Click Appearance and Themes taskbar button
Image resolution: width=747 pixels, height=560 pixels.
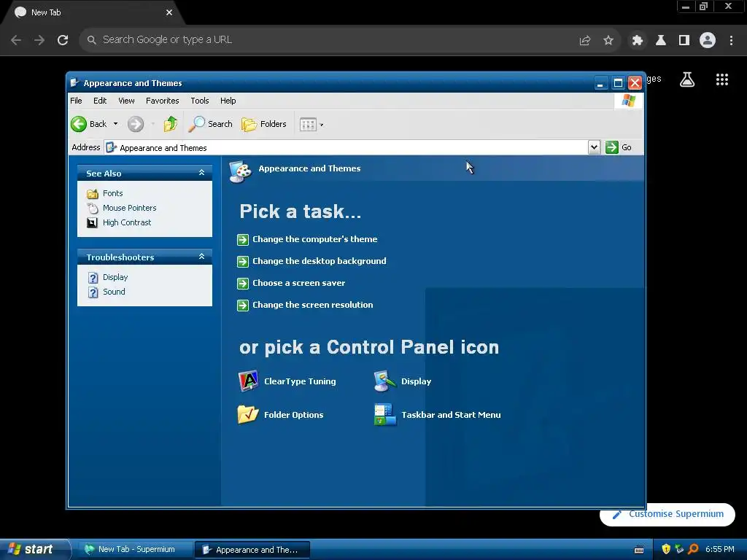[x=252, y=550]
